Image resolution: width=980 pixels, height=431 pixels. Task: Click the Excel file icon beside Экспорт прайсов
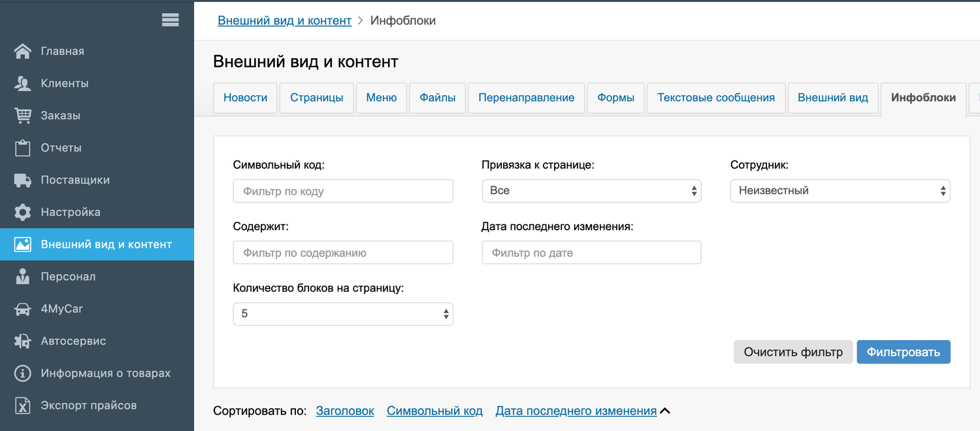point(23,405)
